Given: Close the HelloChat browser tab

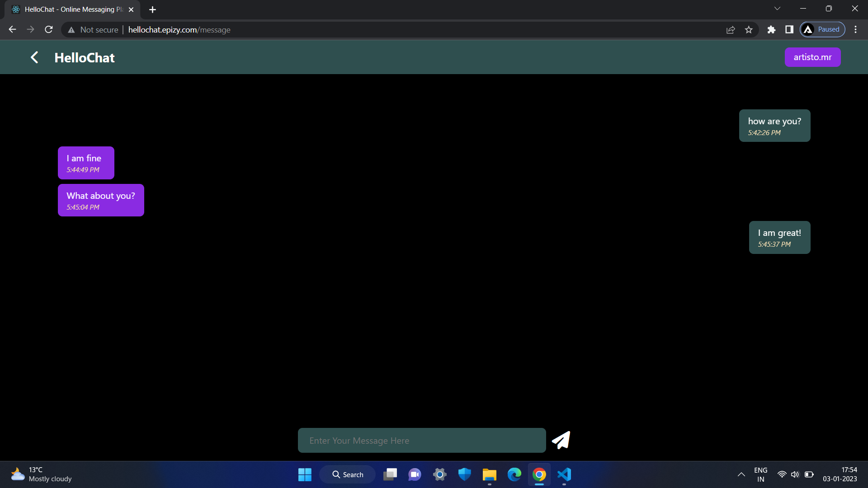Looking at the screenshot, I should [x=131, y=9].
